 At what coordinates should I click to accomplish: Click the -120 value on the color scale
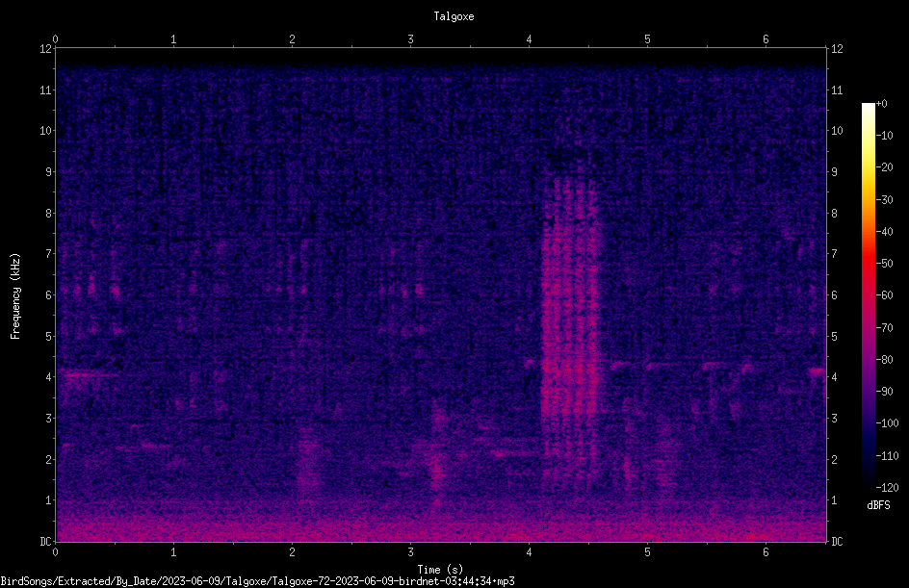click(887, 488)
